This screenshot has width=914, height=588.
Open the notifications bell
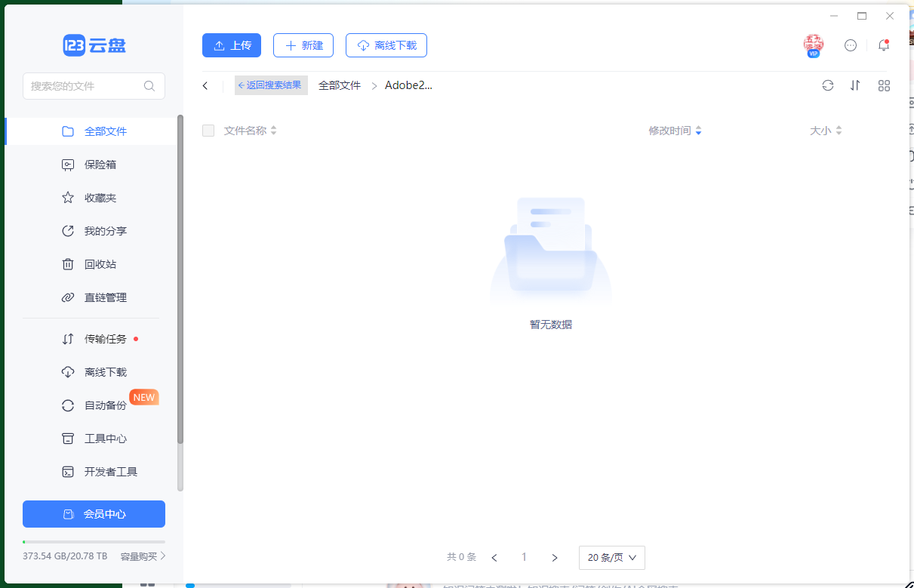[x=884, y=45]
